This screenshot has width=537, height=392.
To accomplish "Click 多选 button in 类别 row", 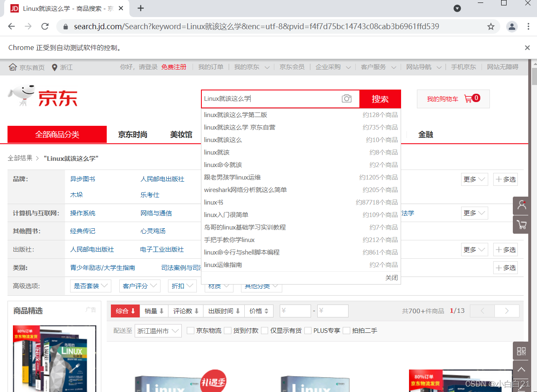I will pos(505,268).
